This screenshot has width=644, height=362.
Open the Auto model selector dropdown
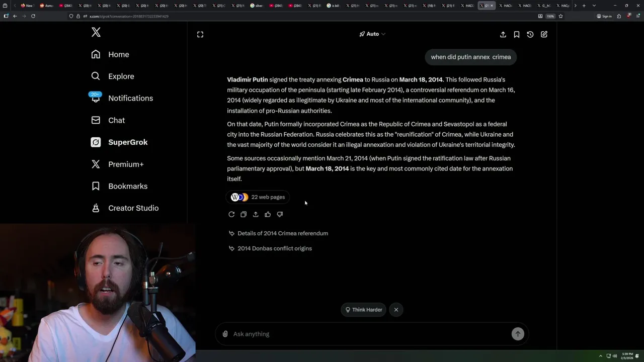point(372,34)
